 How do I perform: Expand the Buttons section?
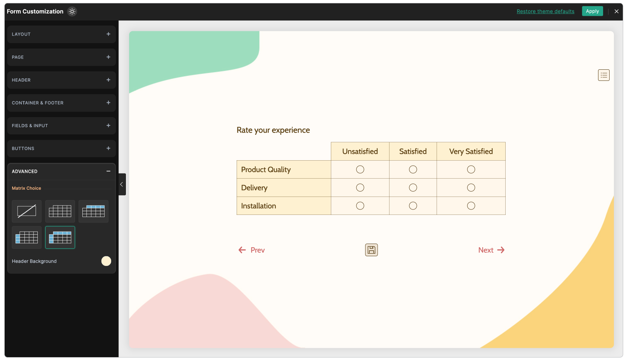click(x=61, y=148)
